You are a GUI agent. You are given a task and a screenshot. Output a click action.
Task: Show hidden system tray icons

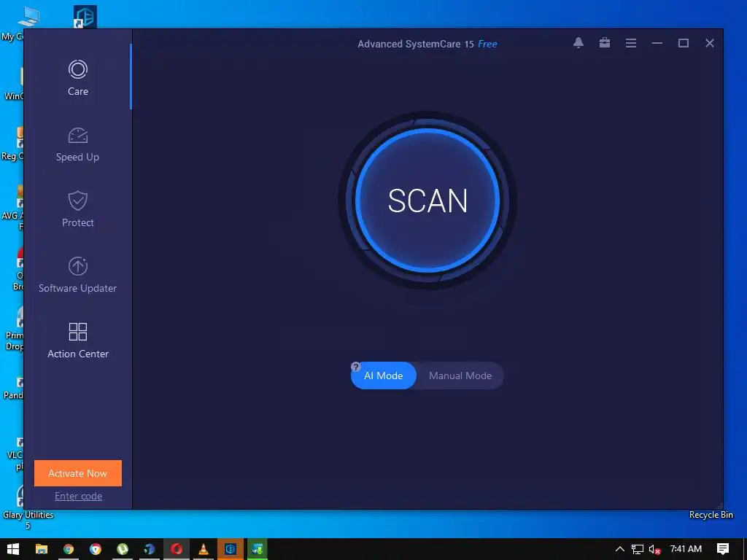point(620,549)
